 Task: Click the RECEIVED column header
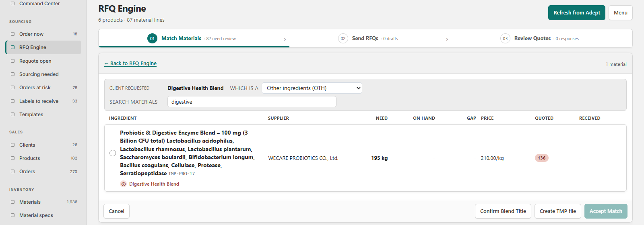pyautogui.click(x=590, y=118)
